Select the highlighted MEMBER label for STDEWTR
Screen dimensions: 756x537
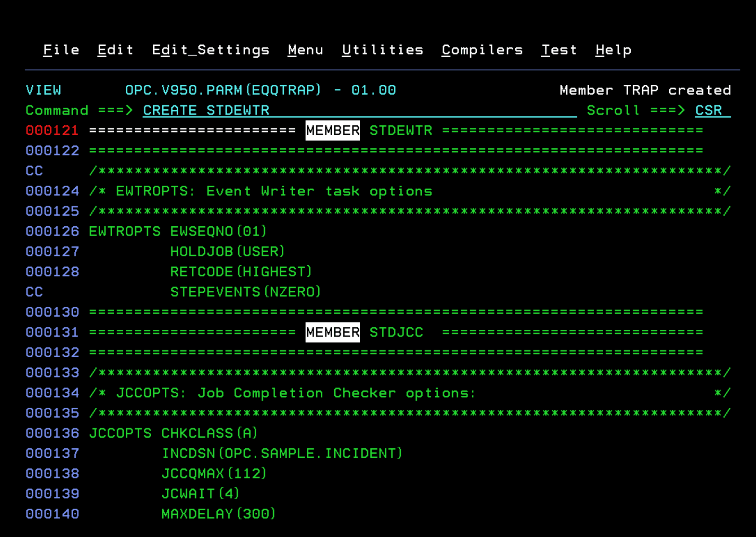pos(332,130)
